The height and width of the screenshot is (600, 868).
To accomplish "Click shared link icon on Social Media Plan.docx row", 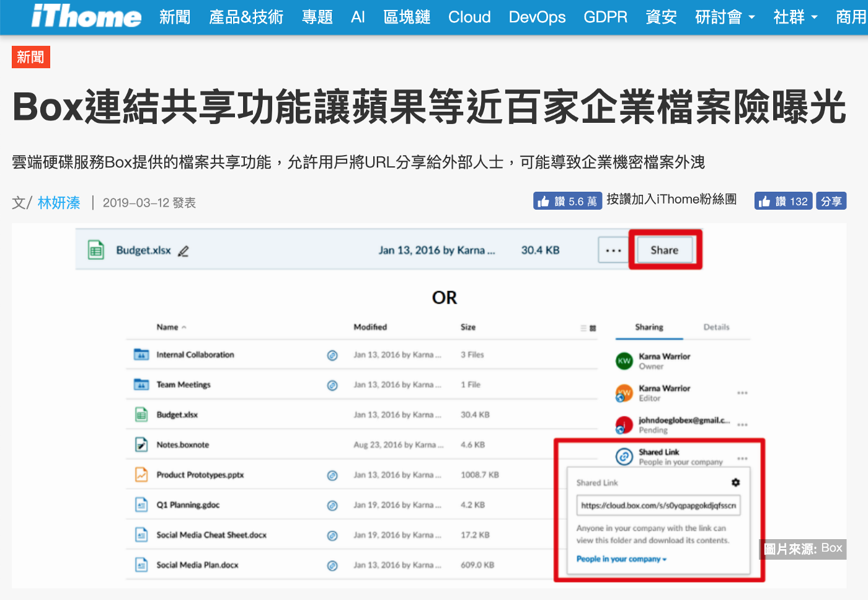I will [x=332, y=565].
